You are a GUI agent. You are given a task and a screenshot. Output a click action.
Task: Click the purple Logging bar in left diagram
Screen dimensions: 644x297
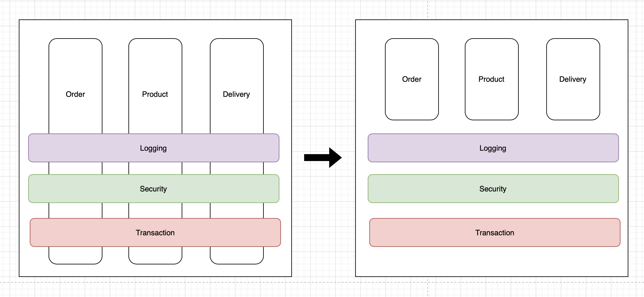154,148
